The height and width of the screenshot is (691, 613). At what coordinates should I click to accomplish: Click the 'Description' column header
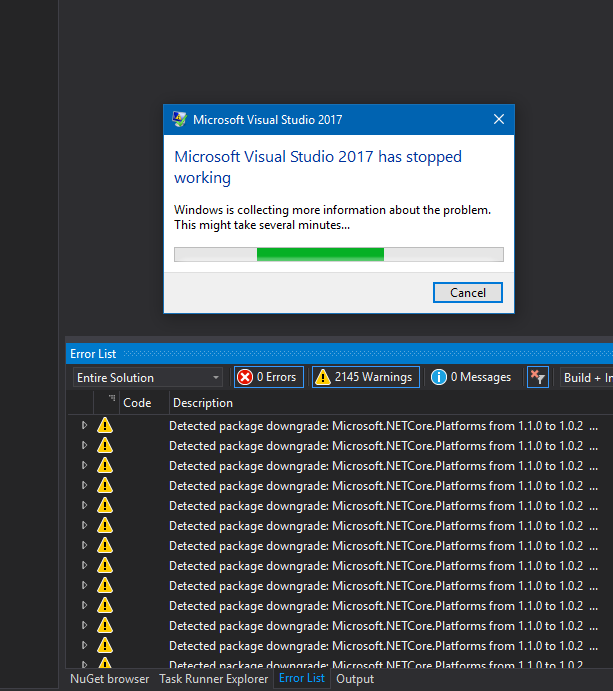[203, 403]
